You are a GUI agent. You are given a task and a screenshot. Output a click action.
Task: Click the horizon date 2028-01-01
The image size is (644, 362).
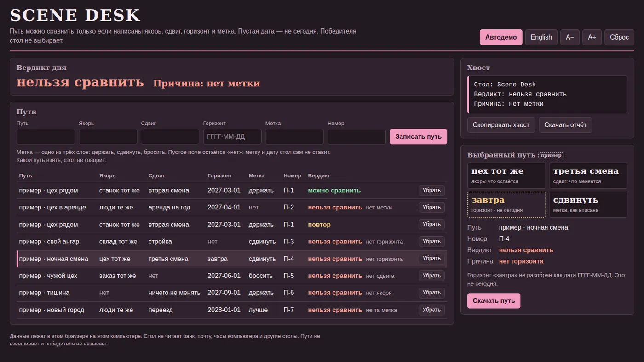[224, 310]
